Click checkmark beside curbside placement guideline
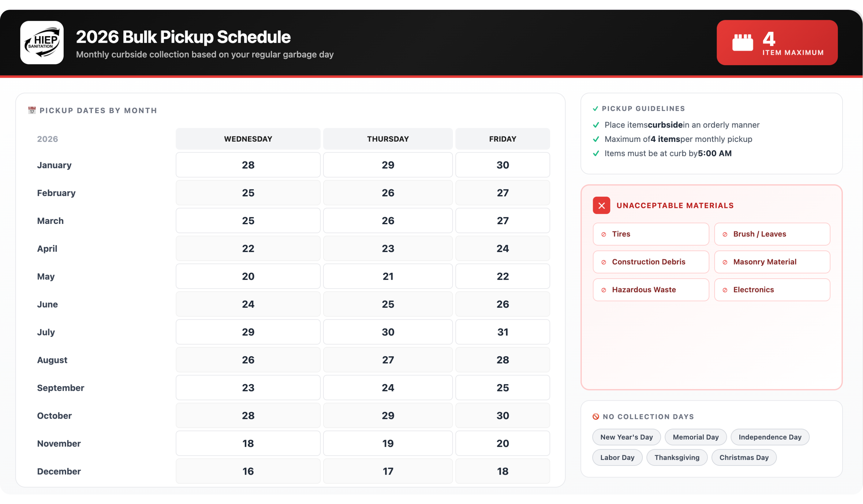The width and height of the screenshot is (863, 504). click(596, 125)
